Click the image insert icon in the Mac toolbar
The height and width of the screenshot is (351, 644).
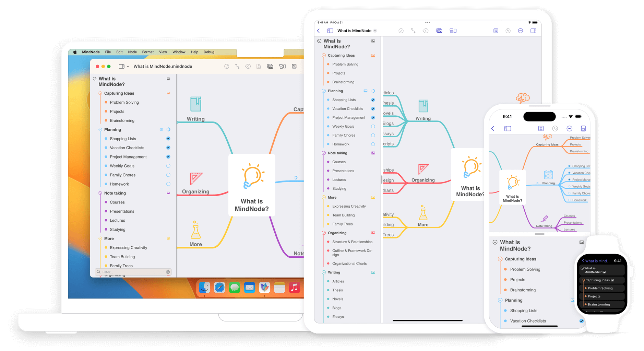[270, 66]
